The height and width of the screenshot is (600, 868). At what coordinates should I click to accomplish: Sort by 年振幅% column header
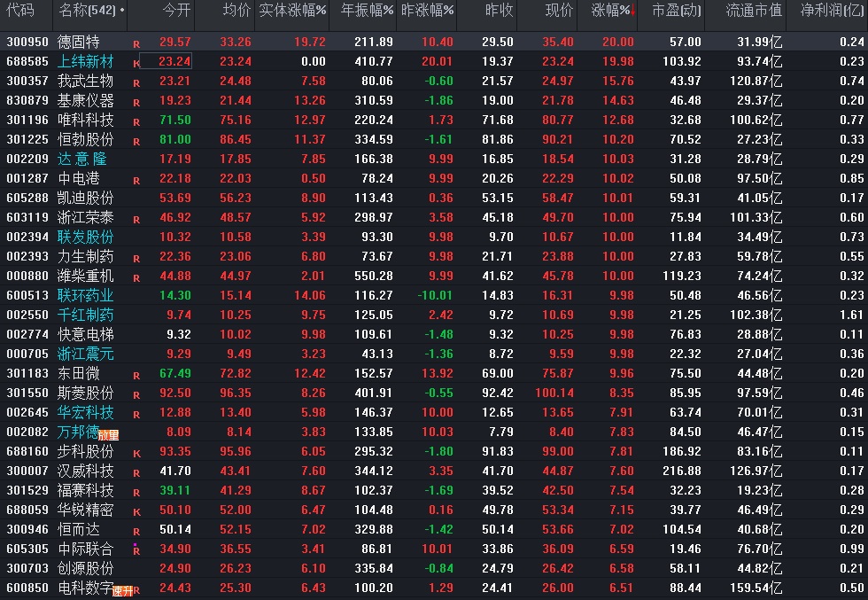367,11
